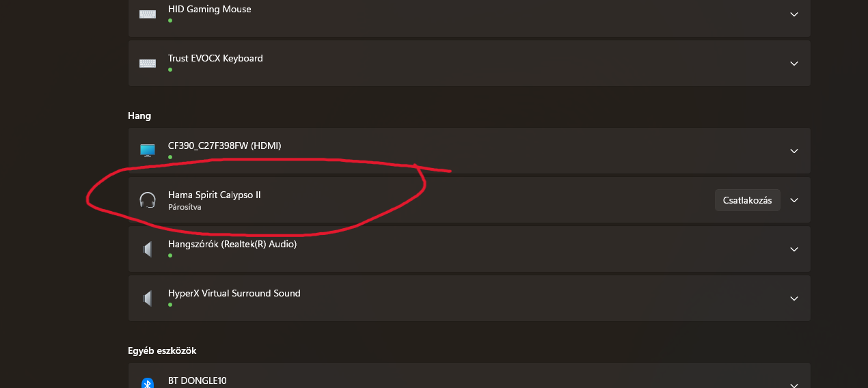Image resolution: width=868 pixels, height=388 pixels.
Task: Expand the CF390_C27F398FW (HDMI) entry
Action: pos(794,151)
